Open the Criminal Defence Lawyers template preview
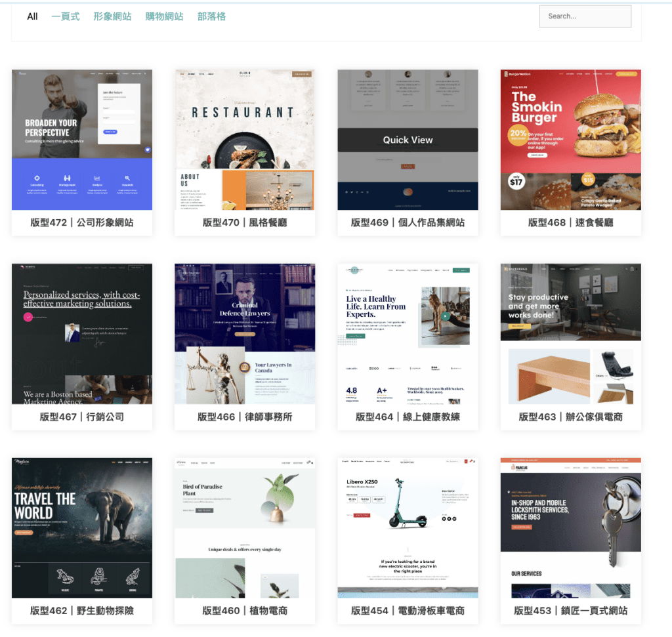 (x=245, y=334)
